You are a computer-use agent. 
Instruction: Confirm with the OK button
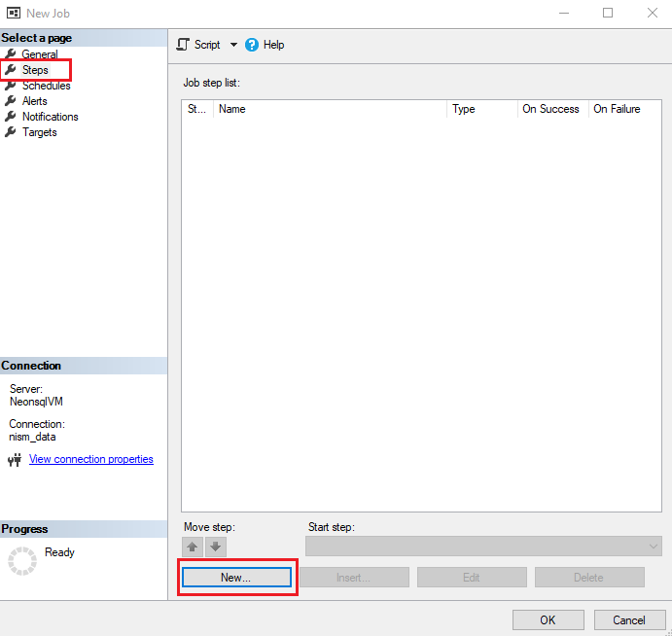tap(548, 620)
